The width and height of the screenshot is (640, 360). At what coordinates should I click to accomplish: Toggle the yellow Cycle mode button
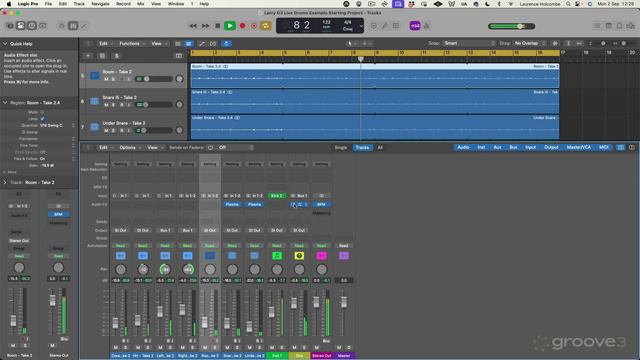tap(265, 26)
